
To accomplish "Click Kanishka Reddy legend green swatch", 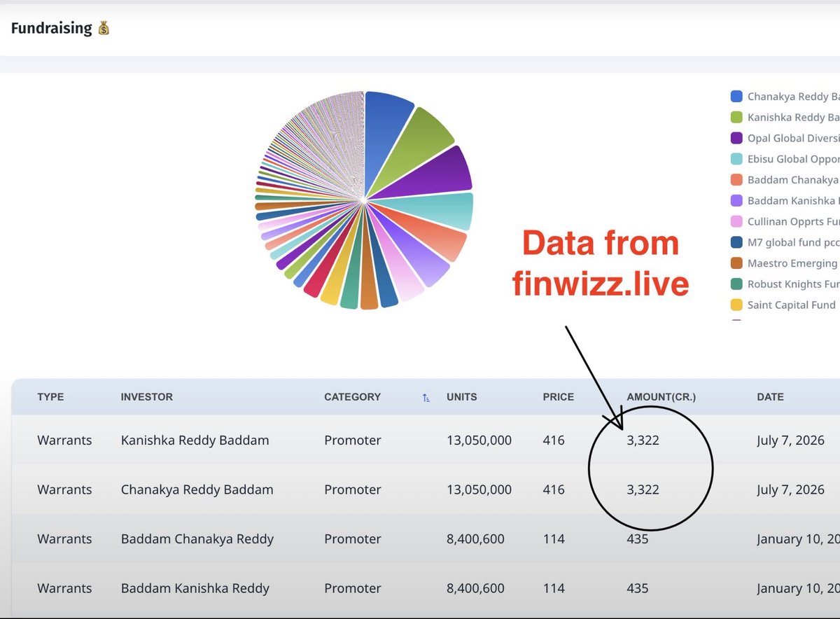I will (736, 118).
